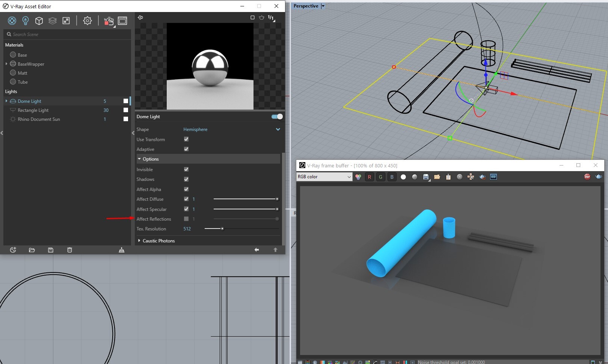Click the preview eye/live update icon

click(140, 18)
